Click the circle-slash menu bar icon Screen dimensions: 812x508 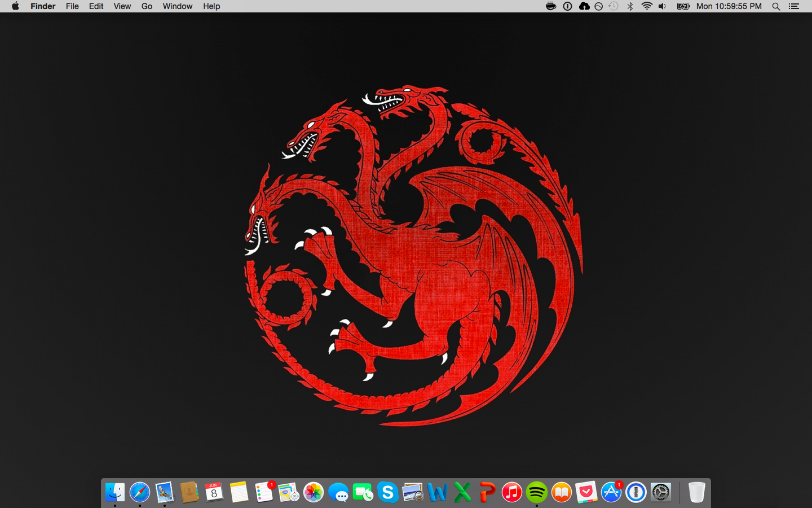(599, 6)
